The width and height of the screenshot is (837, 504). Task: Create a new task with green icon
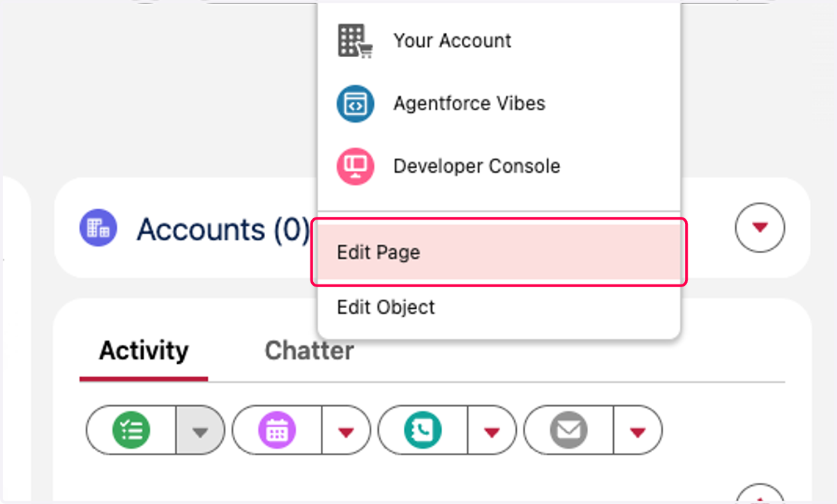131,430
